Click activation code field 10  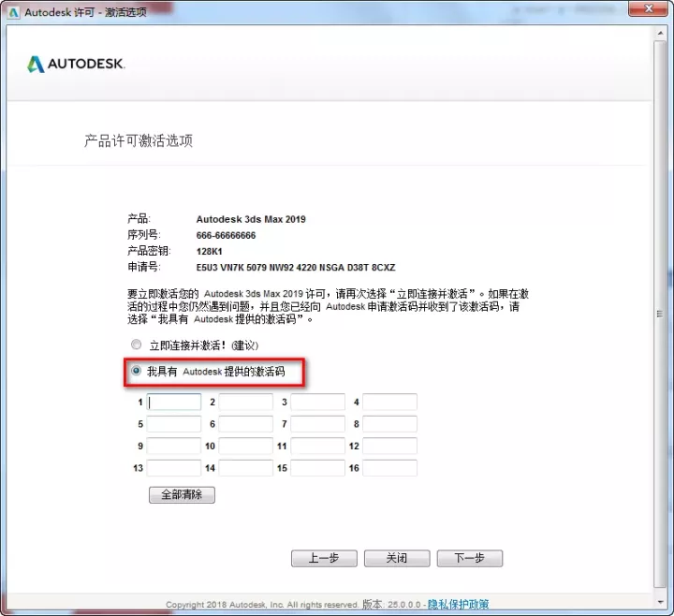(246, 447)
